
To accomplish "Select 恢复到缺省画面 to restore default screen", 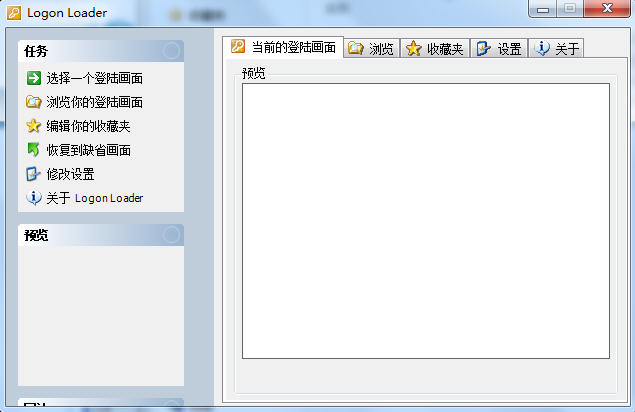I will (88, 150).
